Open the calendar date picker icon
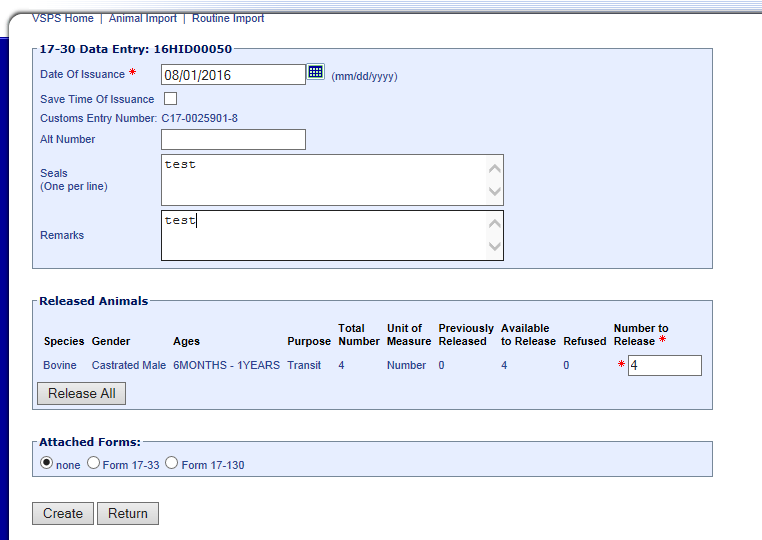The height and width of the screenshot is (540, 762). (x=316, y=72)
